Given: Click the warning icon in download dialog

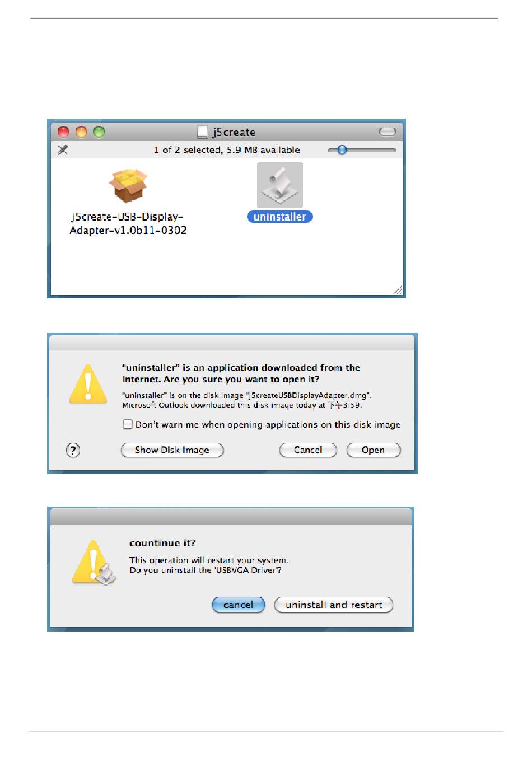Looking at the screenshot, I should tap(88, 384).
